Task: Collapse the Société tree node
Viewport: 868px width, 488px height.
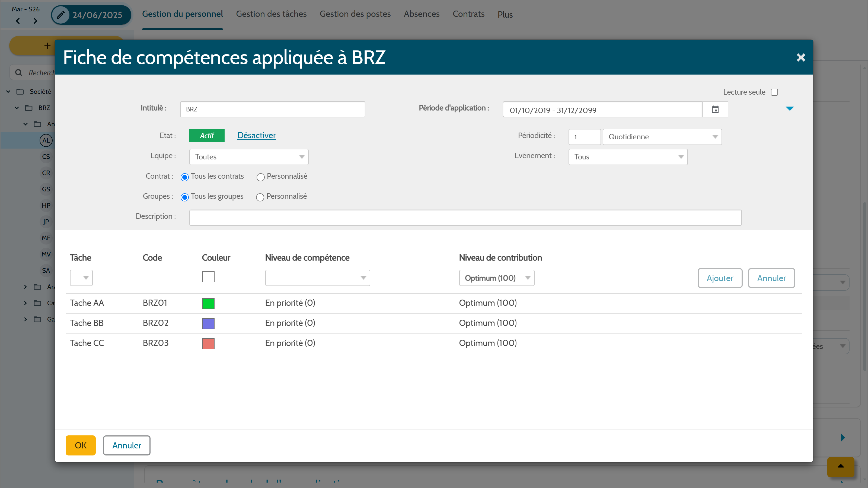Action: point(8,92)
